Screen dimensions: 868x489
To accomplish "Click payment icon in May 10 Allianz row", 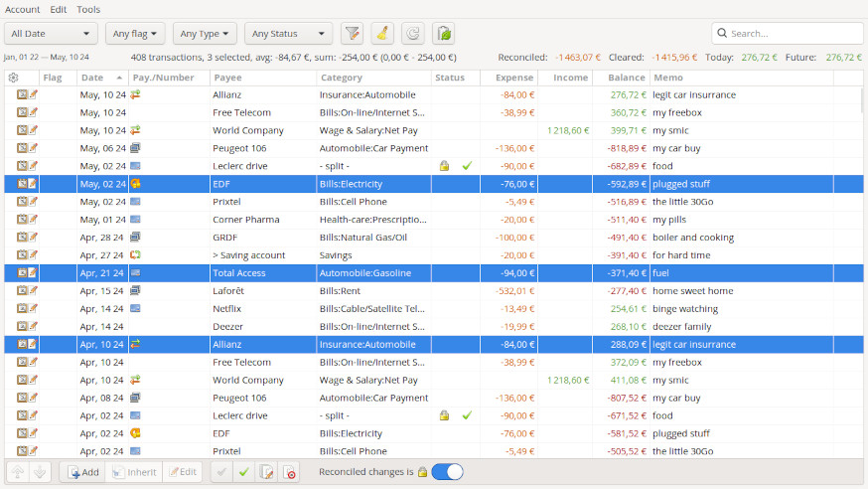I will (135, 94).
